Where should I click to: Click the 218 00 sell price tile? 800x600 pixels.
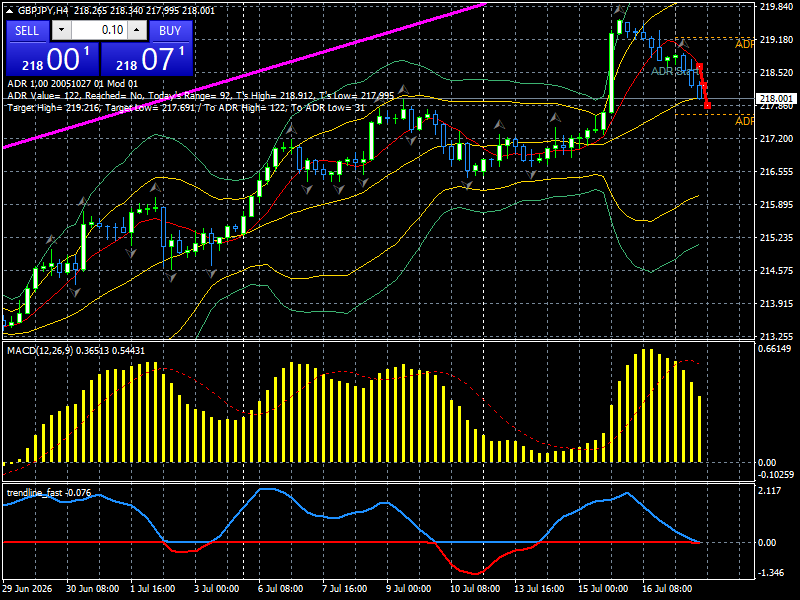point(53,59)
